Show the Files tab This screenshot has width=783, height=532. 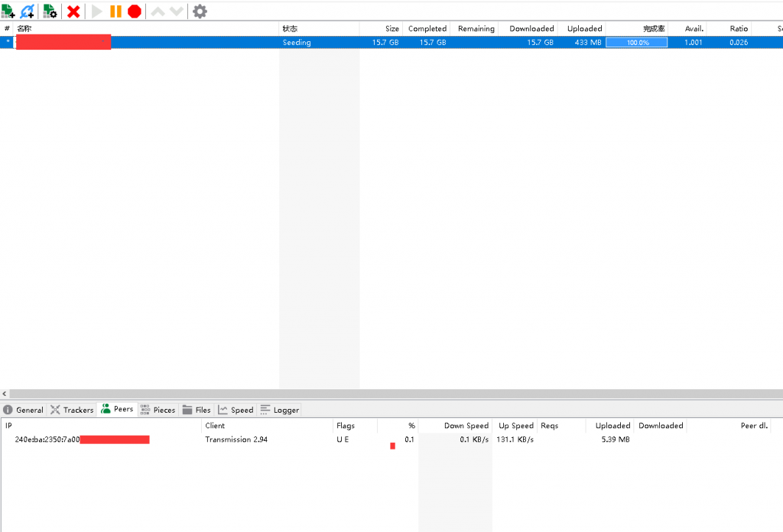coord(197,410)
